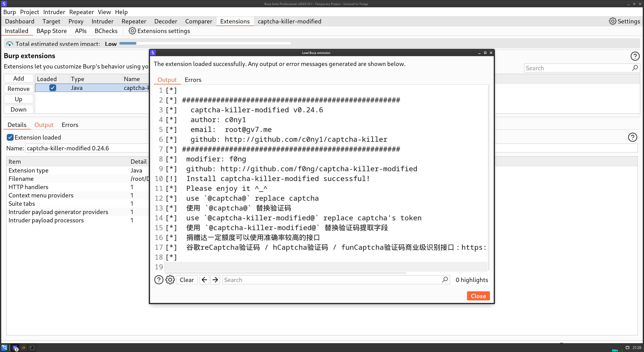Image resolution: width=644 pixels, height=352 pixels.
Task: Switch to the BApp Store tab
Action: [52, 31]
